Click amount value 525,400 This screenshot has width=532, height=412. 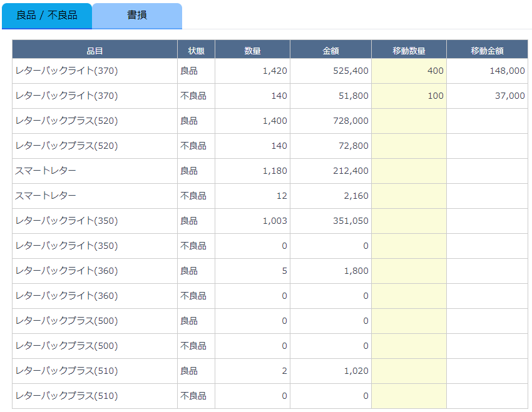point(351,71)
